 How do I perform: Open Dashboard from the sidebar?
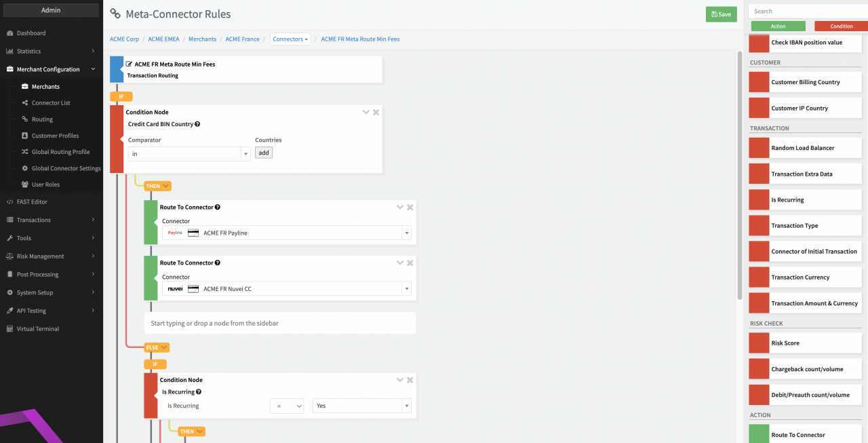pos(31,33)
